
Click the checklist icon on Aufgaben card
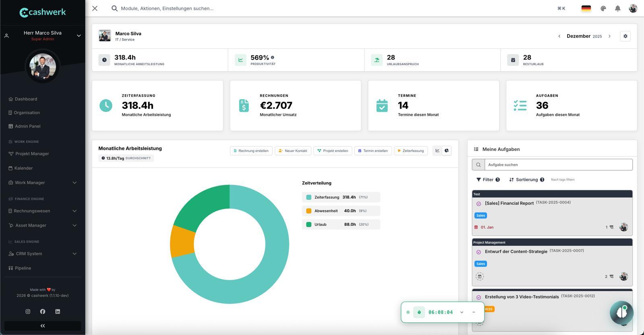pyautogui.click(x=520, y=105)
